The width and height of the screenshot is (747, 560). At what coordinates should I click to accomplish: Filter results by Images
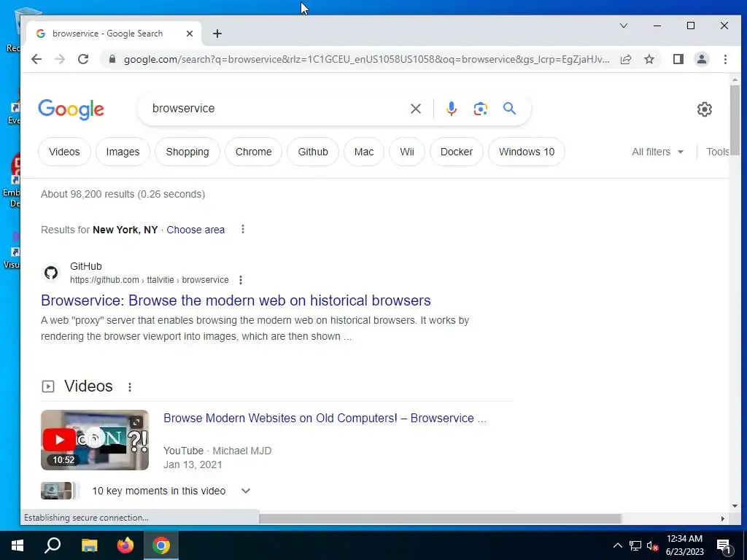(x=123, y=152)
